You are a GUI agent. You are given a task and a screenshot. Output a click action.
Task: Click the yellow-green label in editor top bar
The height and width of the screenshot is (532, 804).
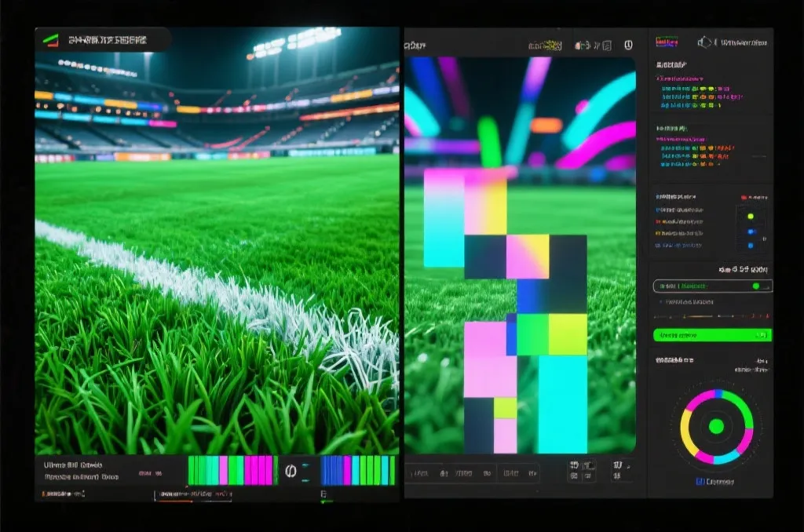pyautogui.click(x=545, y=46)
